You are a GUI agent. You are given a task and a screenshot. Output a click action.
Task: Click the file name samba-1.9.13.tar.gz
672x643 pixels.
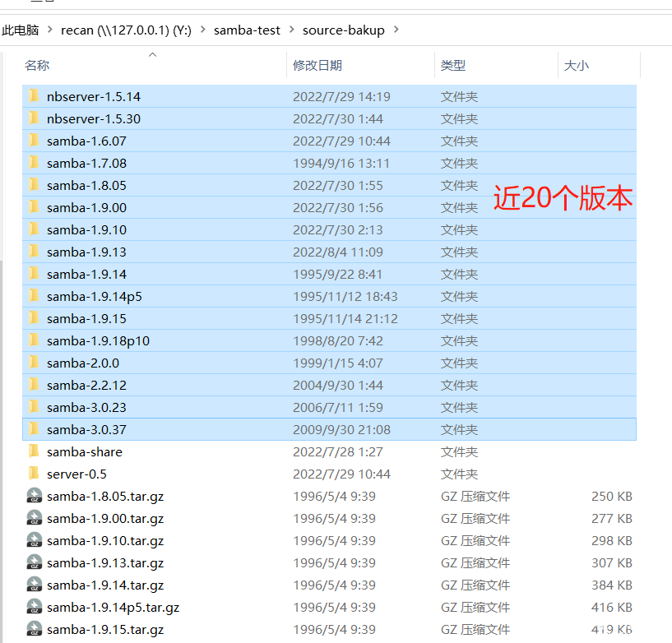click(x=105, y=563)
